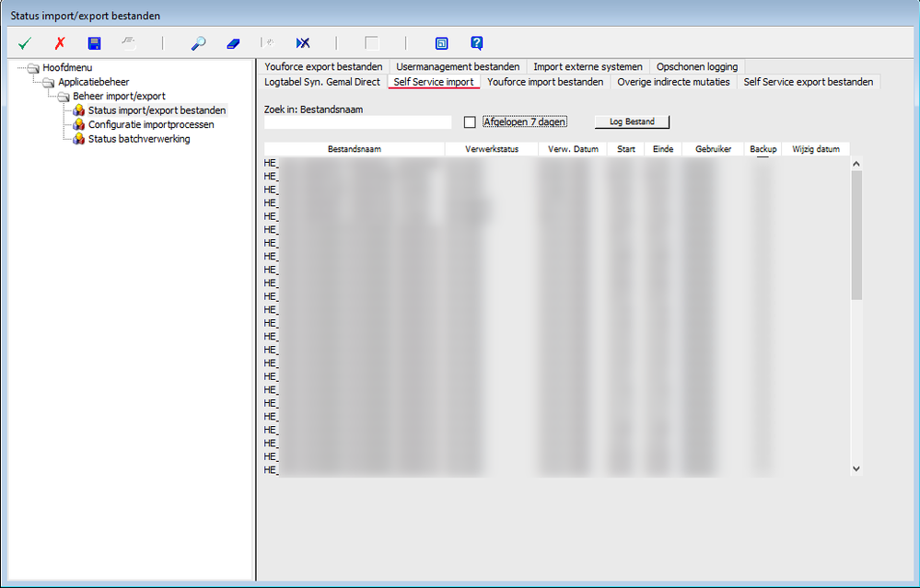Save via the blue floppy disk icon

93,42
